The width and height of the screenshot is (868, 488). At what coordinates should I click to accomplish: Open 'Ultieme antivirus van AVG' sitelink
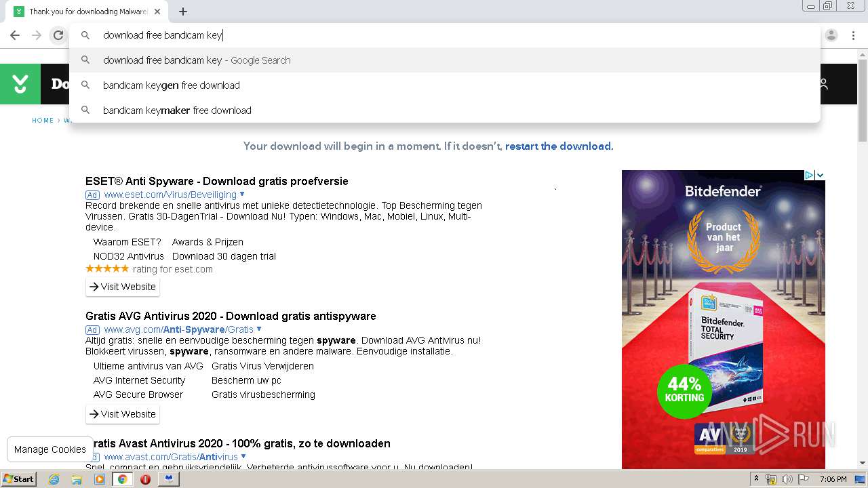149,366
